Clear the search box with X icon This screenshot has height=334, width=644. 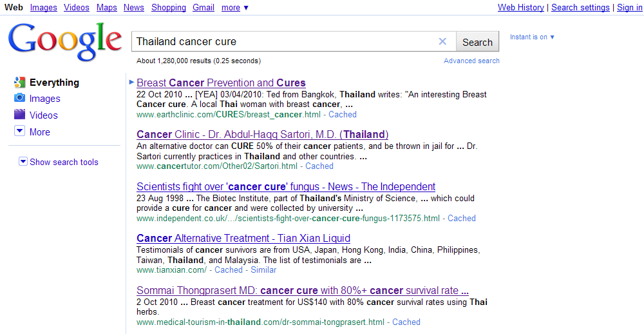point(442,41)
